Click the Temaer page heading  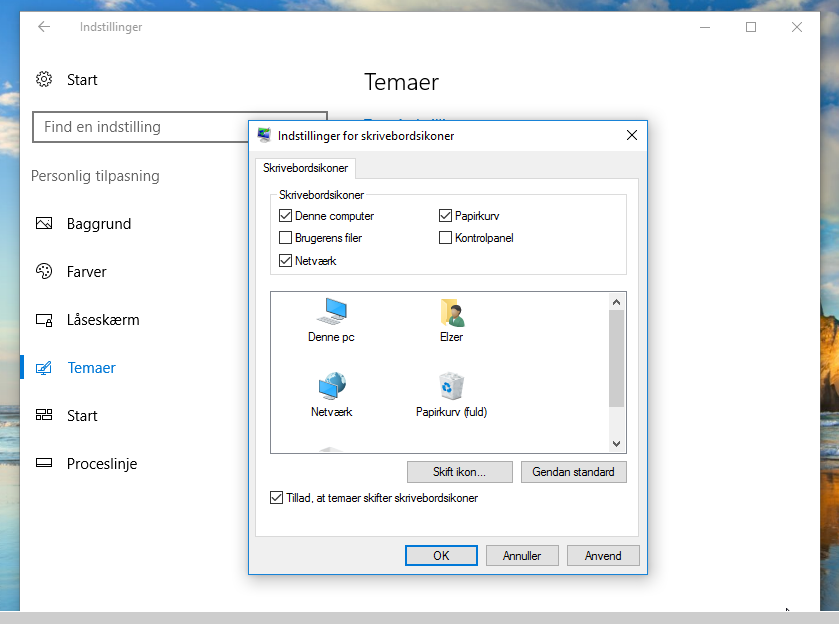tap(401, 82)
